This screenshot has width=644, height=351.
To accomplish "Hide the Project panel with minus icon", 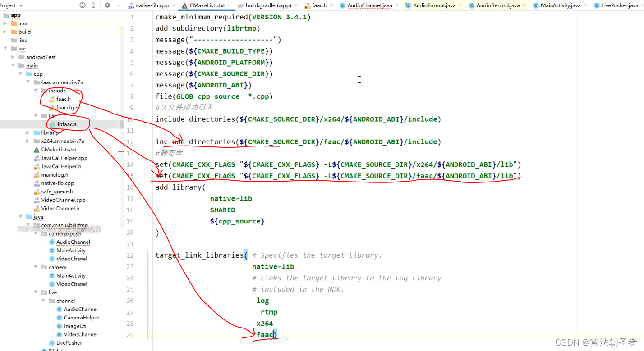I will 118,5.
